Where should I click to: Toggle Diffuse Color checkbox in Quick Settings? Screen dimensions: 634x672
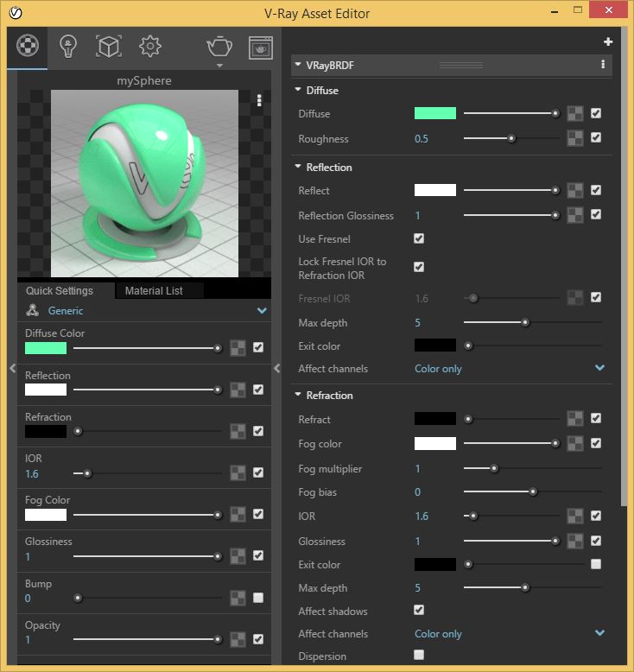pyautogui.click(x=258, y=347)
